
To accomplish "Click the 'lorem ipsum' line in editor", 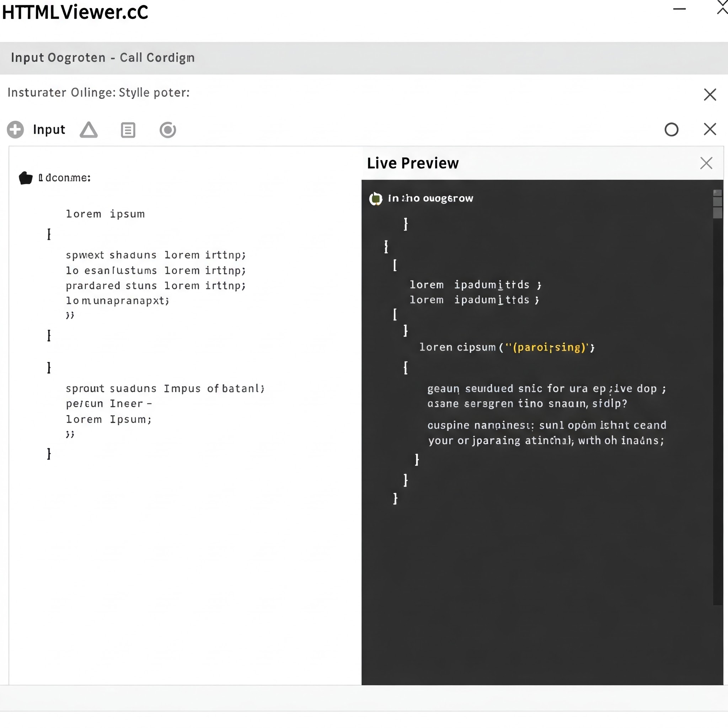I will point(105,214).
